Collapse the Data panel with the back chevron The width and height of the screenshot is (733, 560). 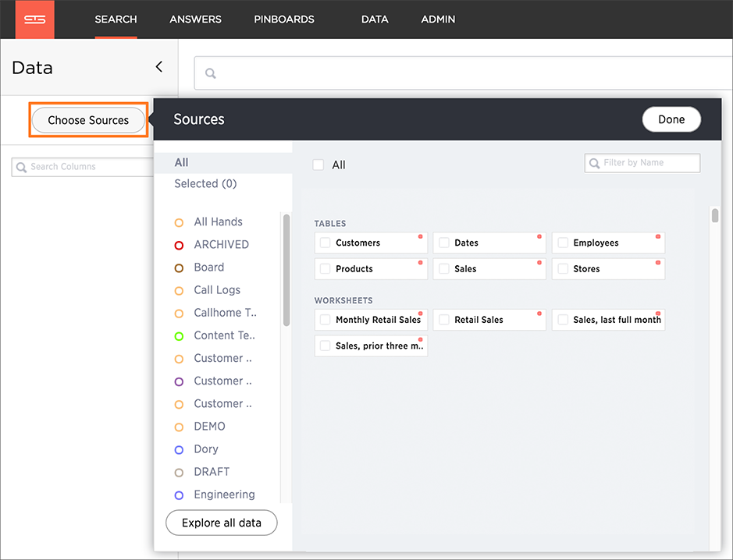pos(159,67)
